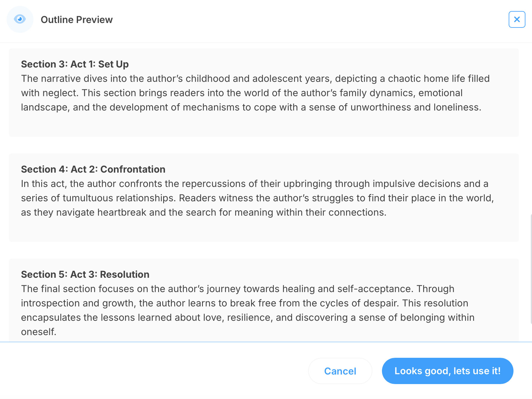Select the "Section 4: Act 2" heading label

pyautogui.click(x=59, y=169)
